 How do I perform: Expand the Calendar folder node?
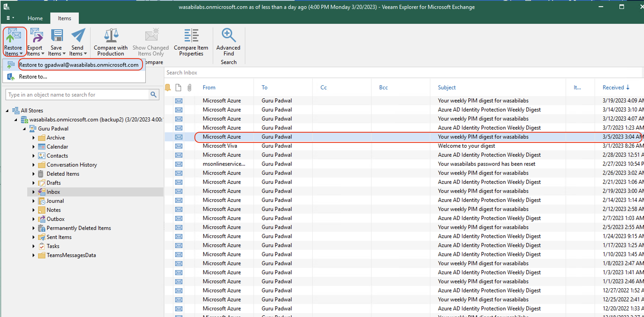coord(33,147)
